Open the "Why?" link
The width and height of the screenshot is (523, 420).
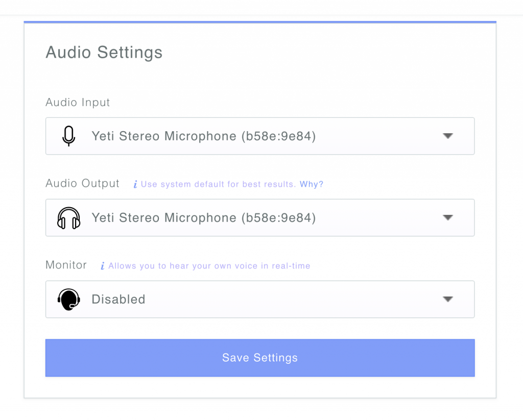(311, 184)
